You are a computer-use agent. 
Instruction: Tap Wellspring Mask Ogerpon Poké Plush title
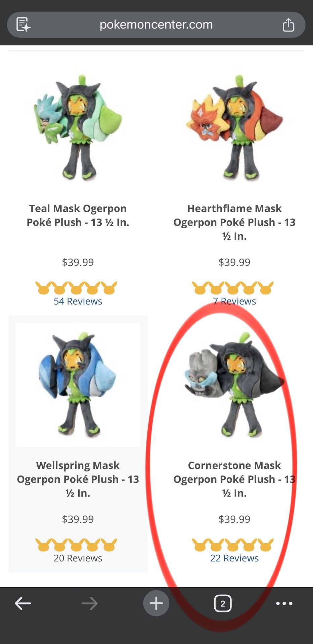[x=78, y=479]
